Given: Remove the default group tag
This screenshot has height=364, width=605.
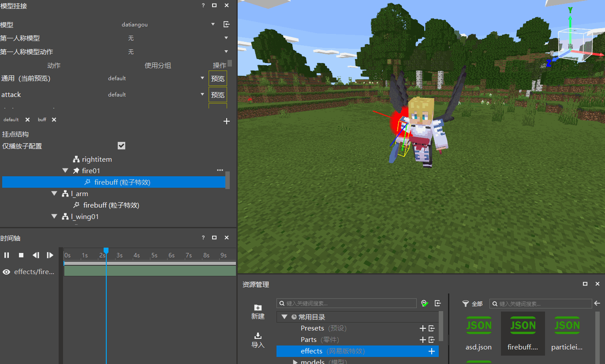Looking at the screenshot, I should coord(27,120).
